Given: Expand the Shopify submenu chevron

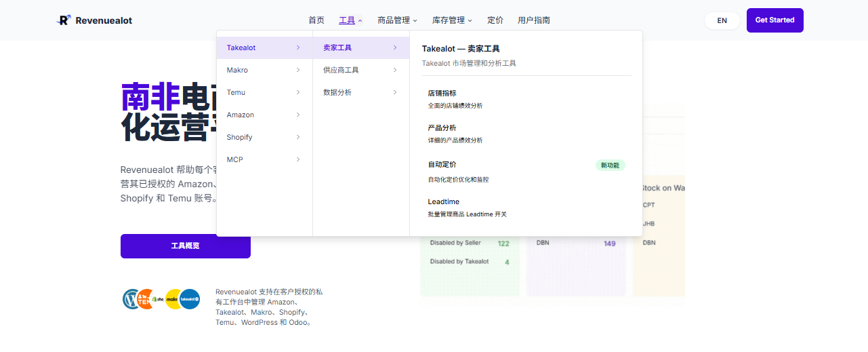Looking at the screenshot, I should click(298, 137).
